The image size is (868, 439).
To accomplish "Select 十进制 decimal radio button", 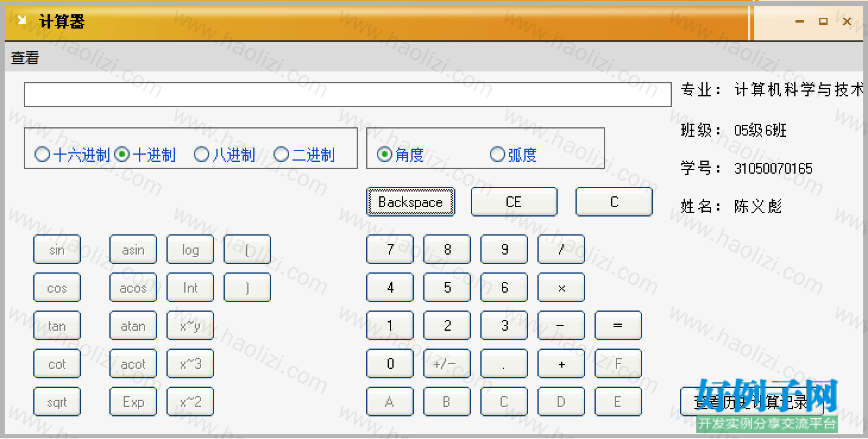I will 145,155.
